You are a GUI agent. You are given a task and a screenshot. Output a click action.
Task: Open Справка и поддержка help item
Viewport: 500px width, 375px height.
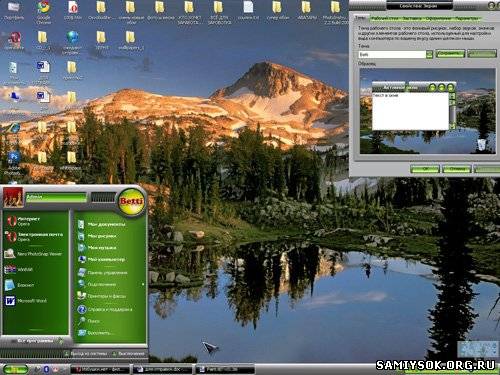click(105, 309)
